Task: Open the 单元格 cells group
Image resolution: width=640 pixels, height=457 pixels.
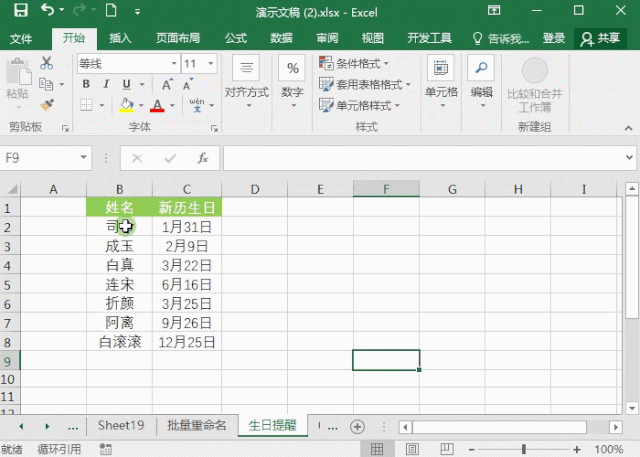Action: (441, 82)
